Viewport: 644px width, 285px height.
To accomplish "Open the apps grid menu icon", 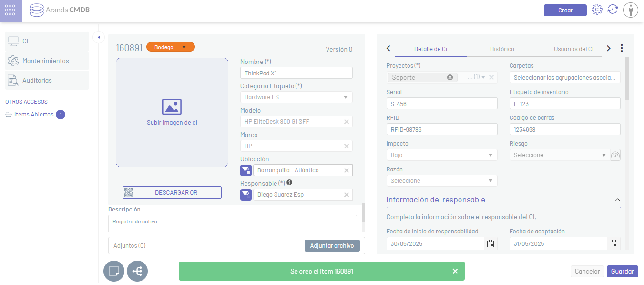I will pyautogui.click(x=10, y=11).
